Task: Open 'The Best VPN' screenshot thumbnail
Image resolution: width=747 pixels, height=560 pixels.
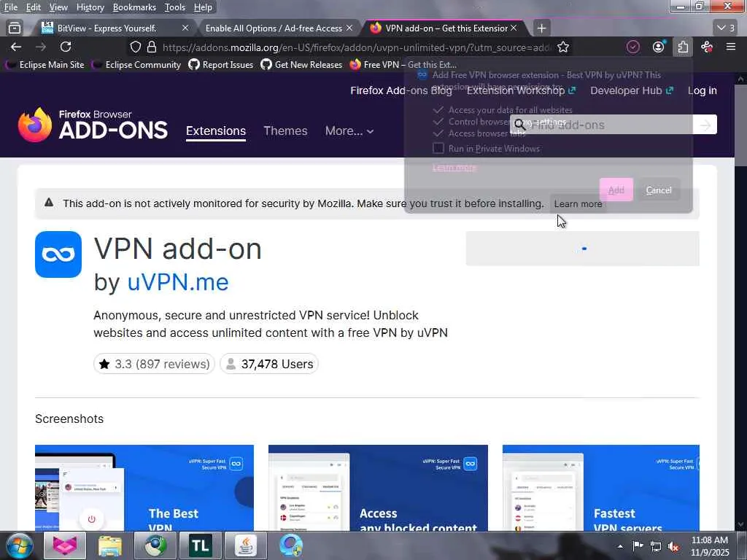Action: [144, 488]
